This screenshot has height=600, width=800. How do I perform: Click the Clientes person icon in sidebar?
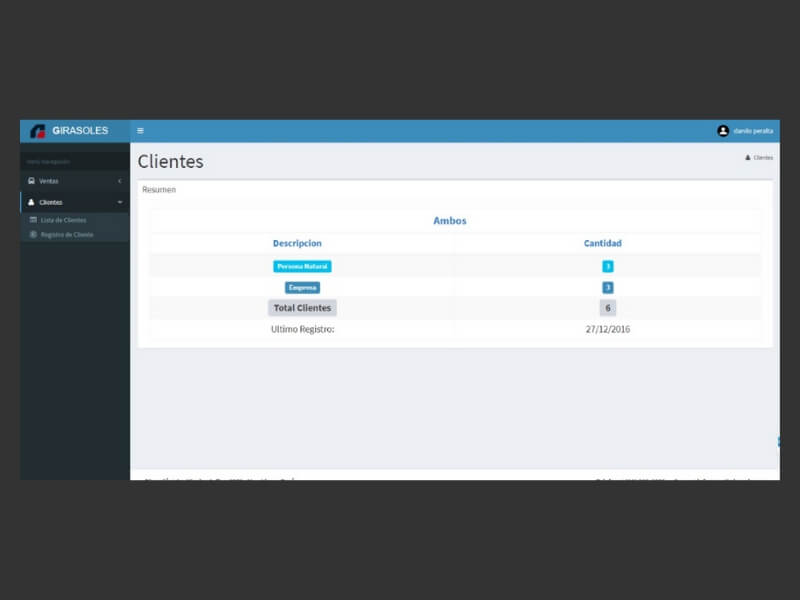[32, 202]
